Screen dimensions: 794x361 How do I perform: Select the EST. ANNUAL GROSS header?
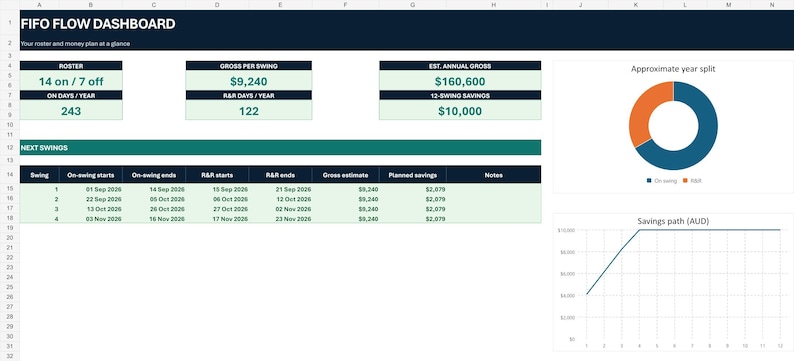460,66
